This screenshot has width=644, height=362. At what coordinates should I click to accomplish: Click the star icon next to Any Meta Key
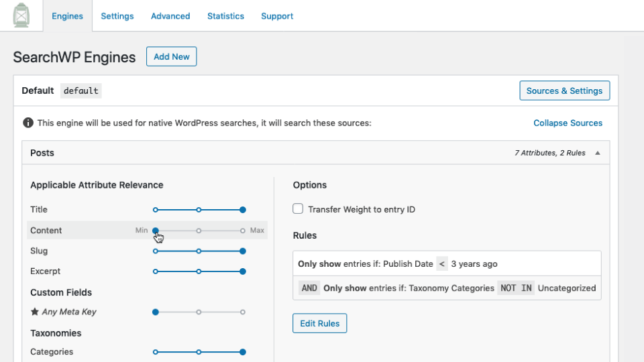click(x=34, y=312)
